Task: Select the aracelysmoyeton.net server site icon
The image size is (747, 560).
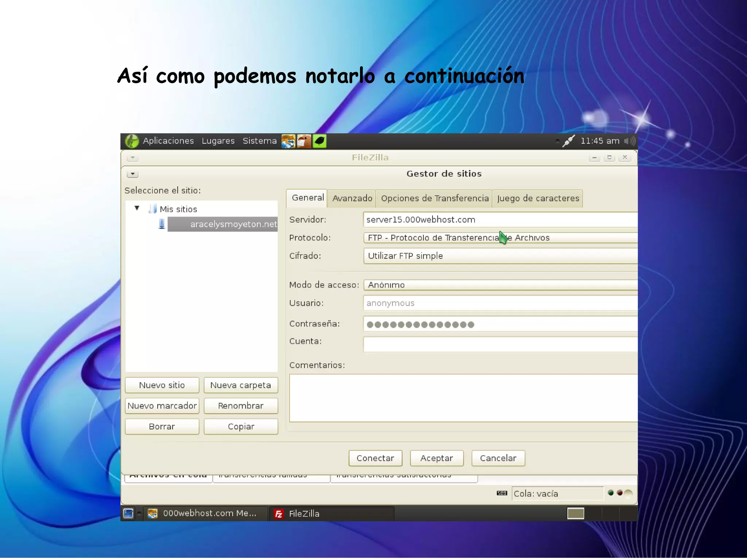Action: click(162, 224)
